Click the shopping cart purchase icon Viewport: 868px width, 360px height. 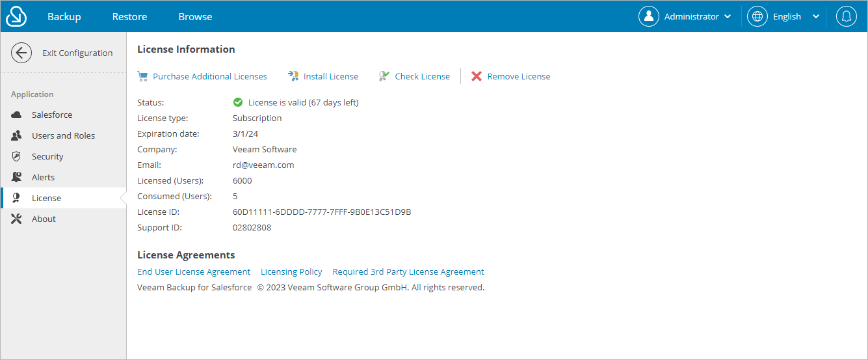[142, 76]
